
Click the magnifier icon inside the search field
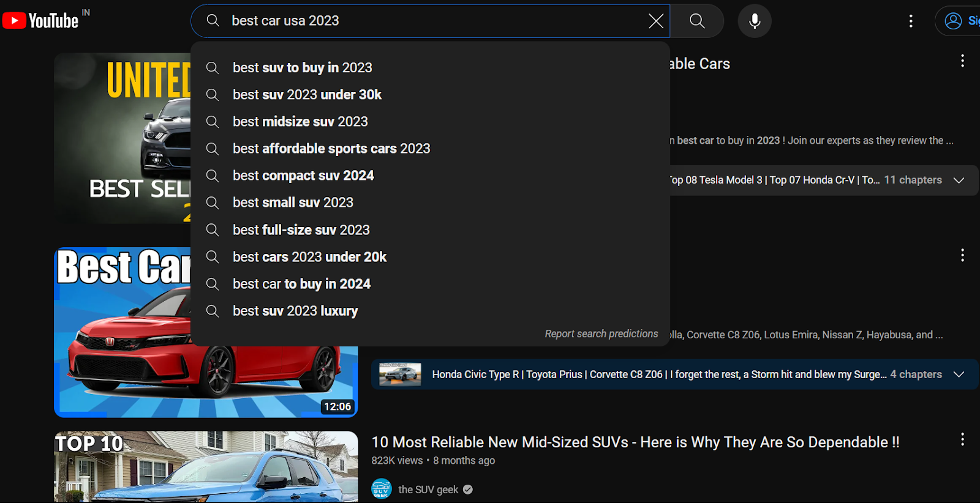pyautogui.click(x=213, y=21)
